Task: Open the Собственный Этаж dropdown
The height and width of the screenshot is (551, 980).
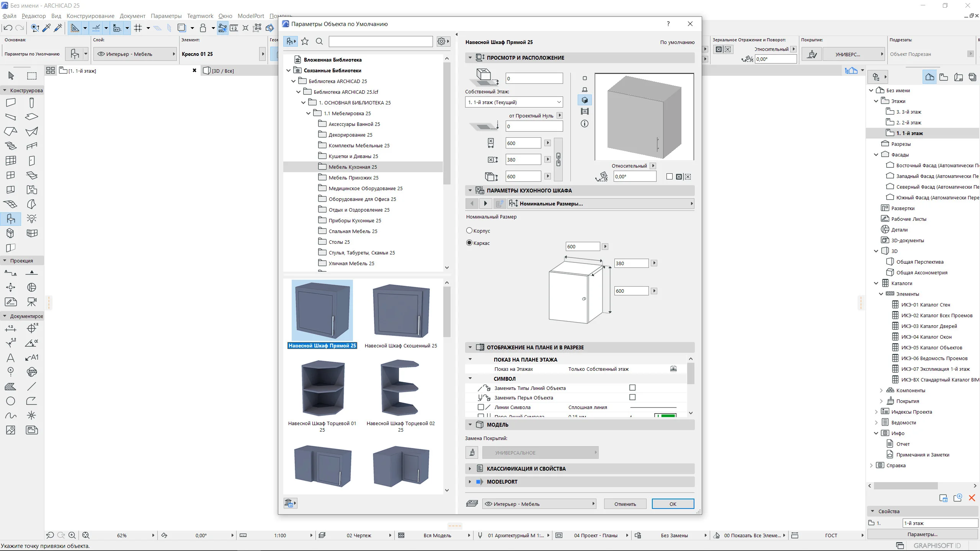Action: click(x=514, y=102)
